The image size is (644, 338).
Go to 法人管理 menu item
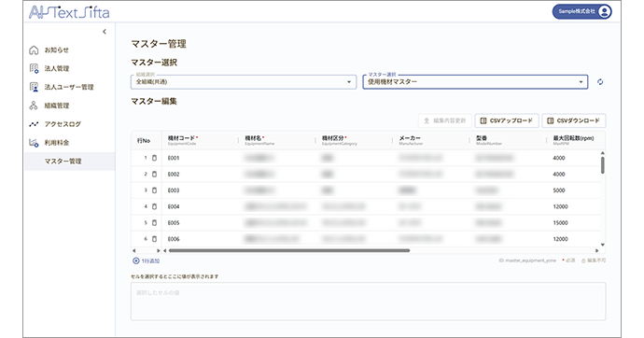(x=69, y=68)
